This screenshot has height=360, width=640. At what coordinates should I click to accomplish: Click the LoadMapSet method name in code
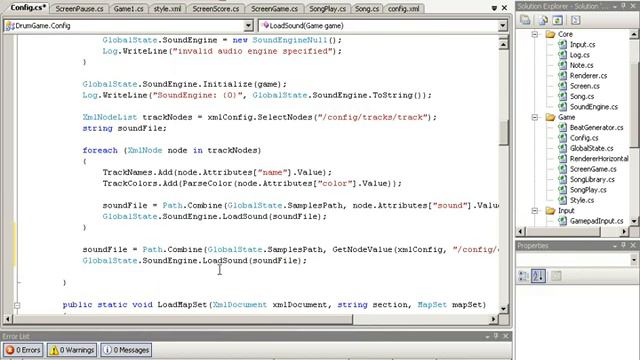(182, 304)
